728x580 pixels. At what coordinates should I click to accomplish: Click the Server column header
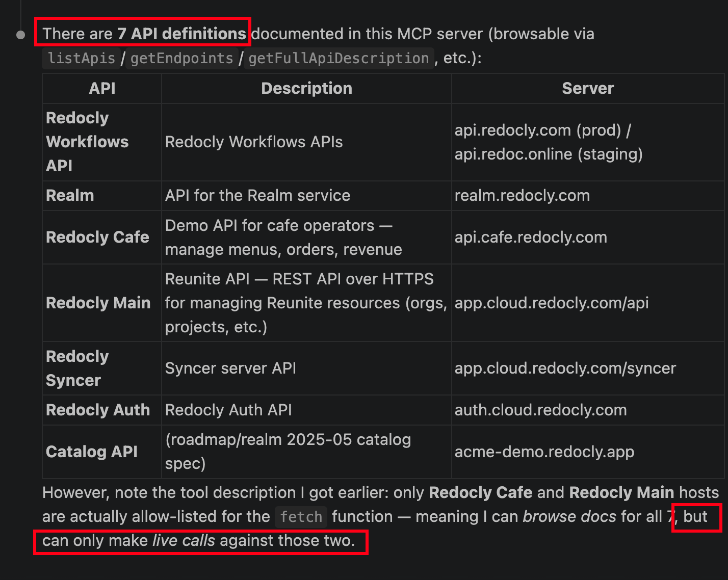[588, 88]
